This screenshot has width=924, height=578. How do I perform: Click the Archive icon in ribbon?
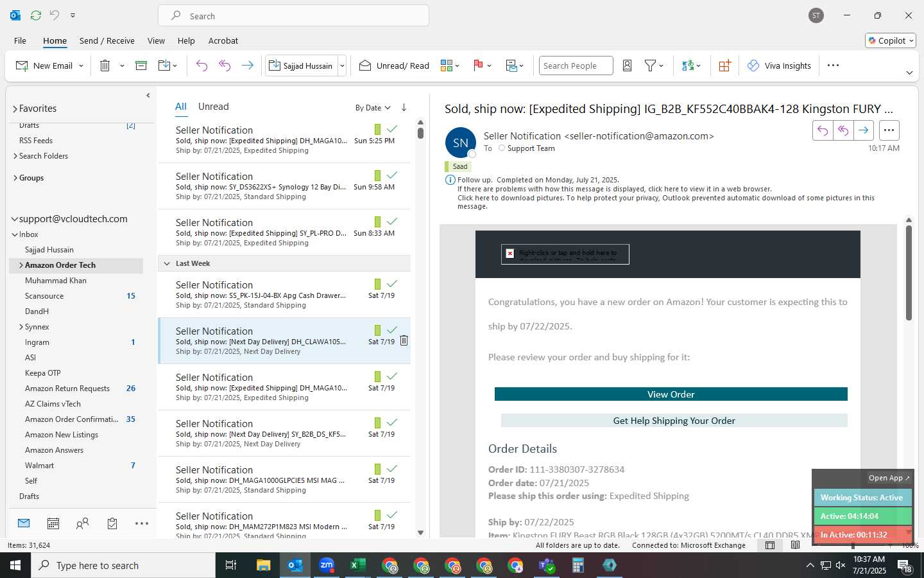point(141,66)
